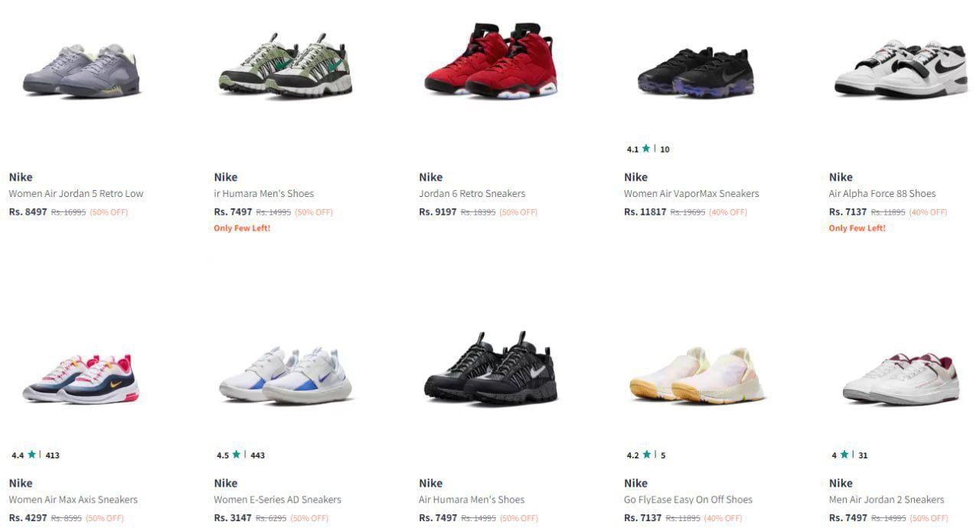Click the 4.5 rating star of E-Series AD Sneakers
The image size is (980, 528).
(237, 454)
